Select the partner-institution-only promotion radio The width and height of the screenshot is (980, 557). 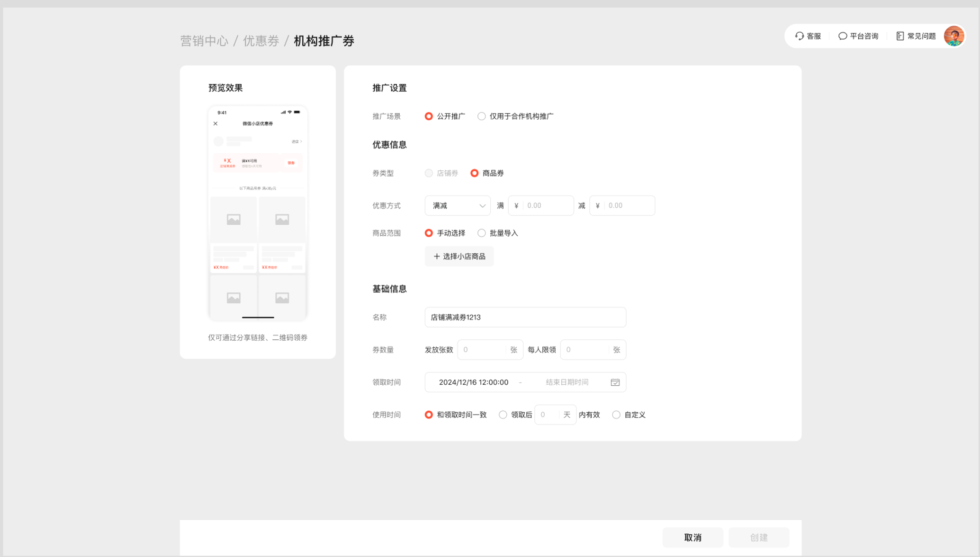(482, 116)
